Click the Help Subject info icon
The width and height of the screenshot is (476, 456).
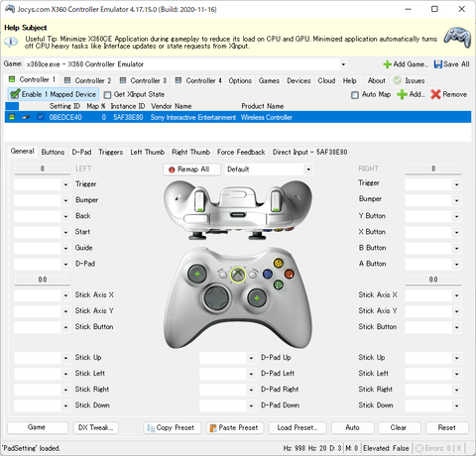coord(11,42)
